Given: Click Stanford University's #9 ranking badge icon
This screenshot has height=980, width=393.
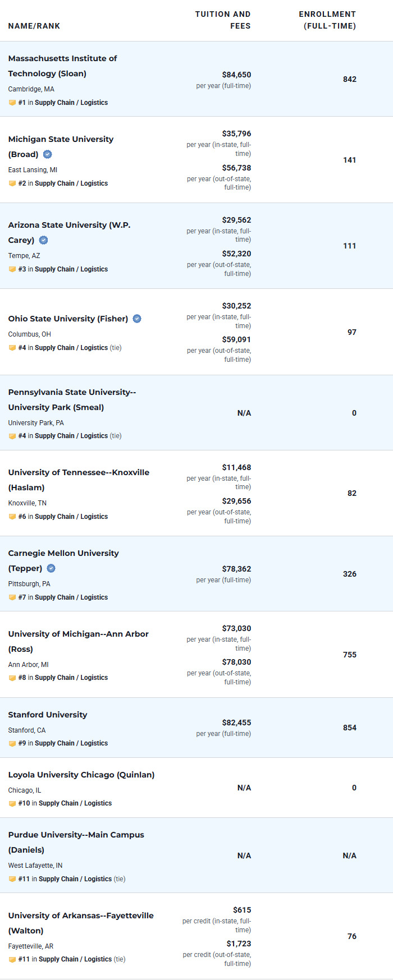Looking at the screenshot, I should coord(12,743).
